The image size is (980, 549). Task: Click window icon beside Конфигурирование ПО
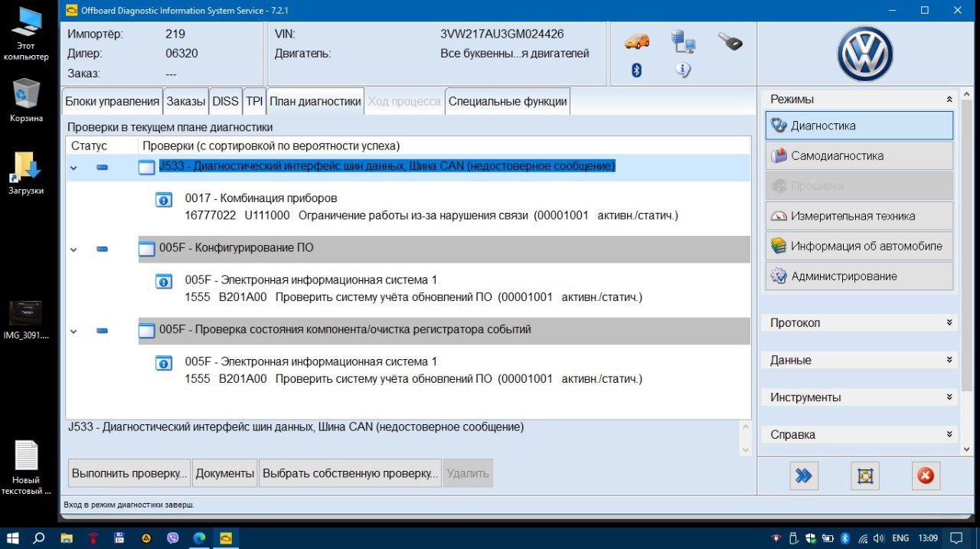[146, 249]
